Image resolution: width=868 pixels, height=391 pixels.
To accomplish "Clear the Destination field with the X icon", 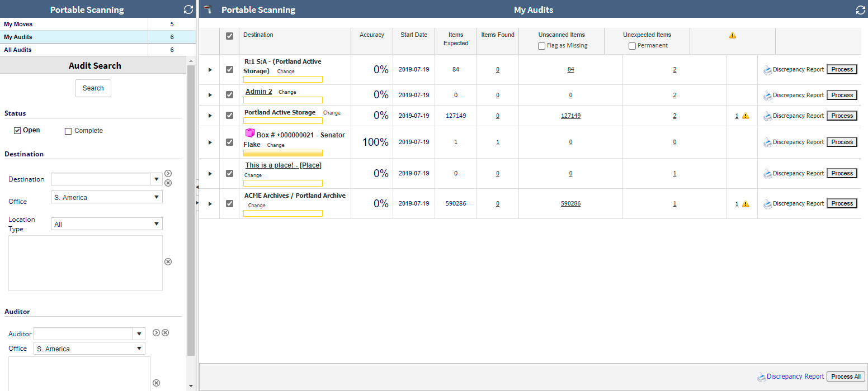I will pos(168,183).
